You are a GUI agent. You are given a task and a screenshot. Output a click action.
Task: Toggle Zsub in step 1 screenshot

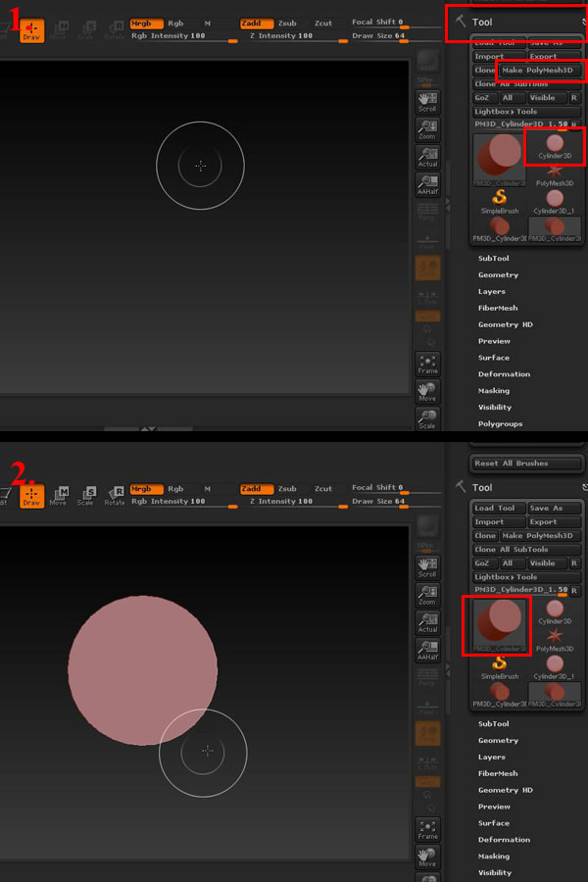click(x=287, y=24)
